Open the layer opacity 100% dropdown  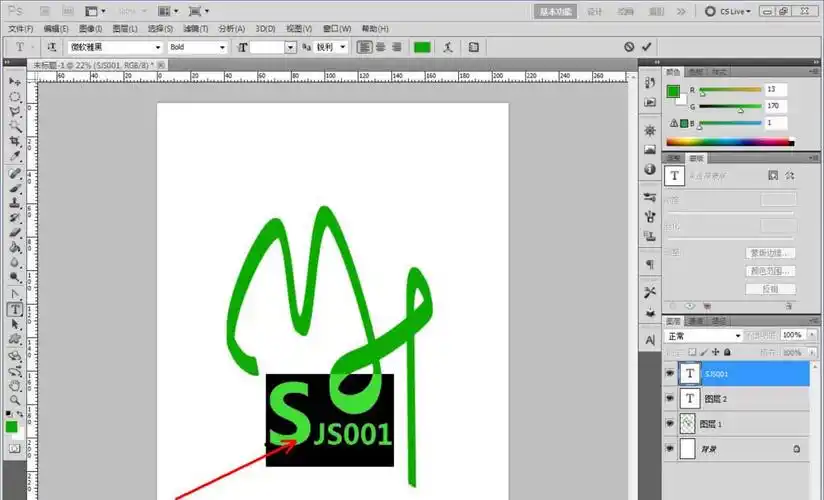click(x=812, y=335)
